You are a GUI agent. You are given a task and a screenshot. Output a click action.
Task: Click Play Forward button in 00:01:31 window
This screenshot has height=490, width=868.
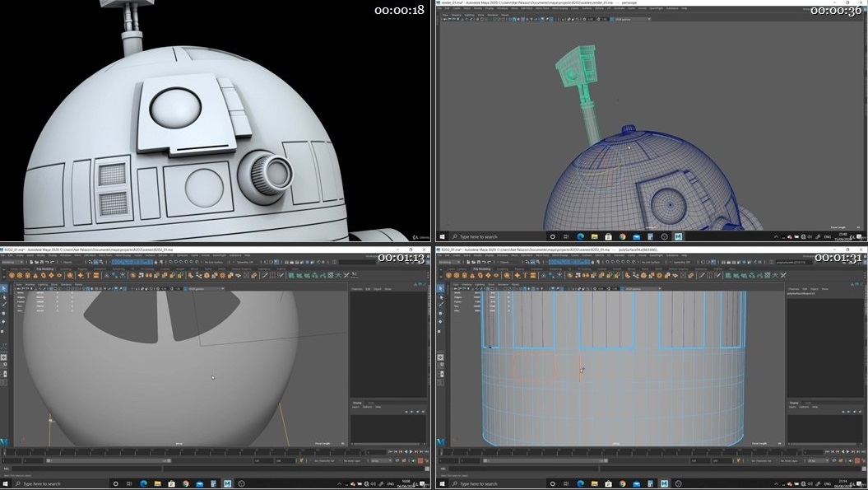[847, 452]
